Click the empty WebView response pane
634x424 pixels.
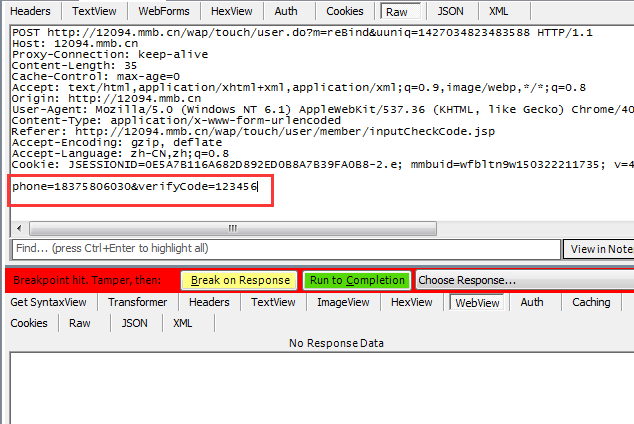pos(322,388)
